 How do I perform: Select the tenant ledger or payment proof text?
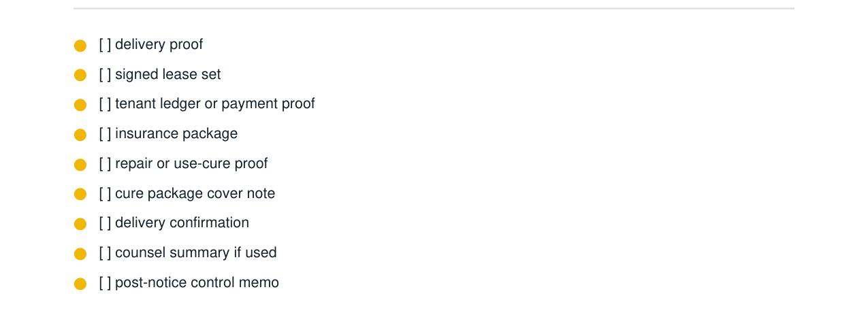coord(215,104)
